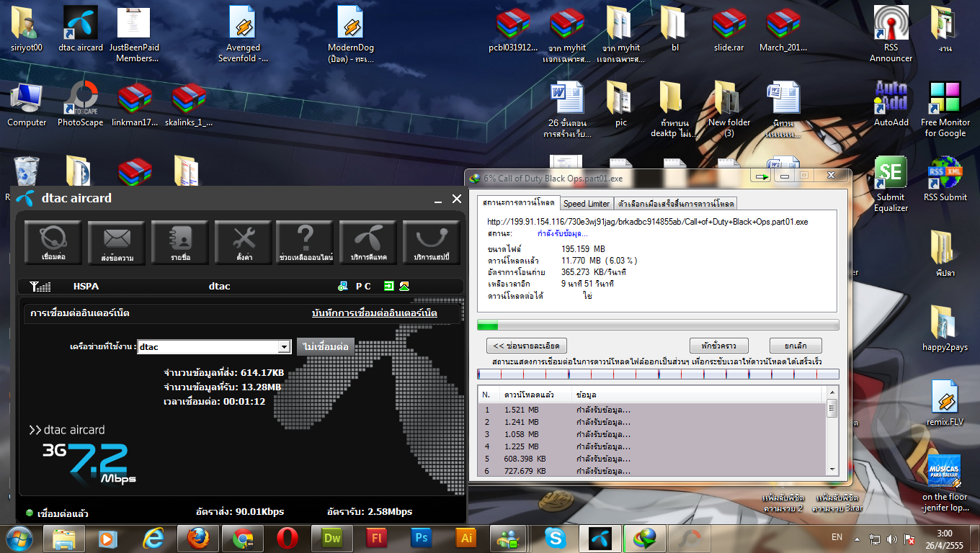Select the Avenged Sevenfold media file
Screen dimensions: 980x553
[244, 35]
